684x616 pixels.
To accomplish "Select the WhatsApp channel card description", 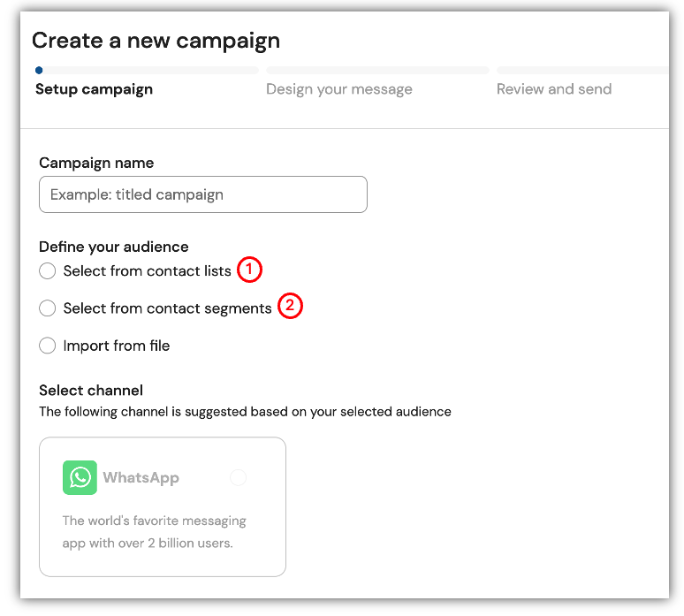I will point(155,532).
